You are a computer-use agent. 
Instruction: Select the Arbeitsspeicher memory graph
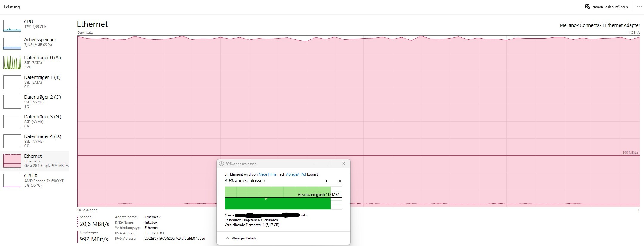(12, 44)
